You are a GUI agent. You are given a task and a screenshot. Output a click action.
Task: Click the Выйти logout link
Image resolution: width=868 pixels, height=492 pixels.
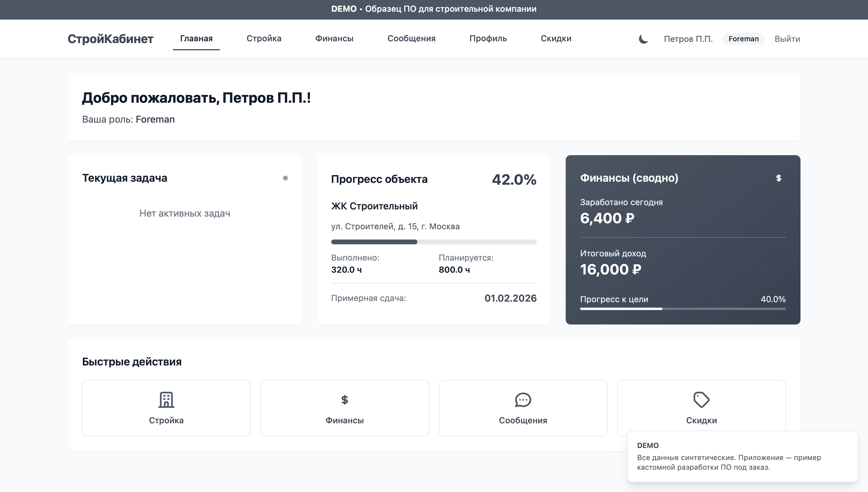click(x=787, y=39)
